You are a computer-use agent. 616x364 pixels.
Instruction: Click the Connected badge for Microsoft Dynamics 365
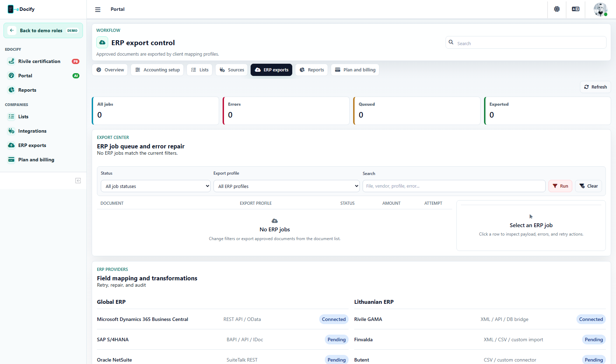point(334,319)
